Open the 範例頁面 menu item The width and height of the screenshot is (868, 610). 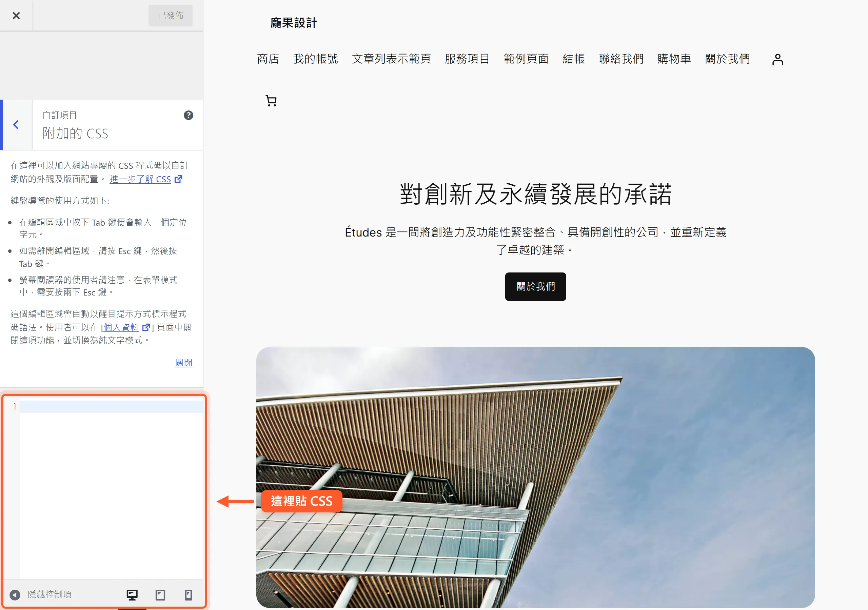(x=526, y=59)
